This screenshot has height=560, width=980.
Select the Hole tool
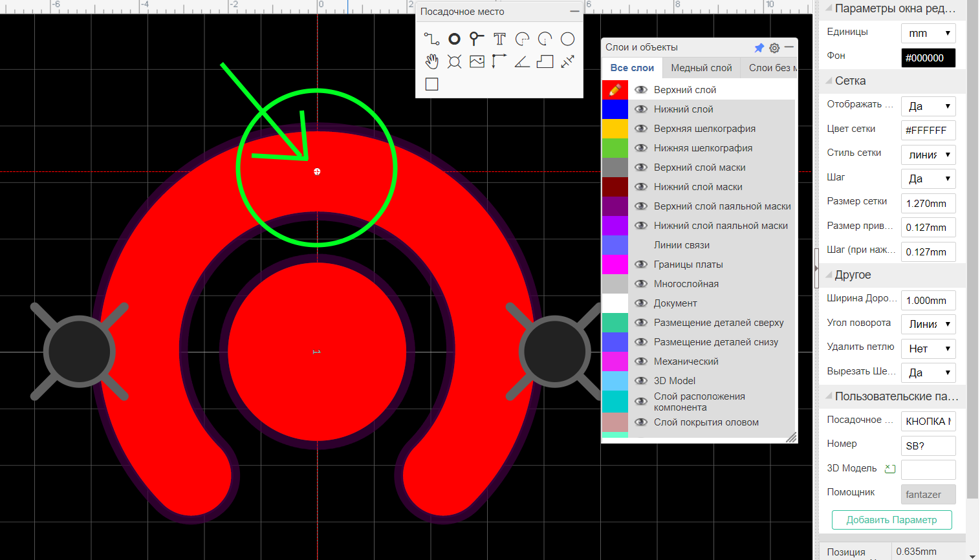tap(455, 61)
